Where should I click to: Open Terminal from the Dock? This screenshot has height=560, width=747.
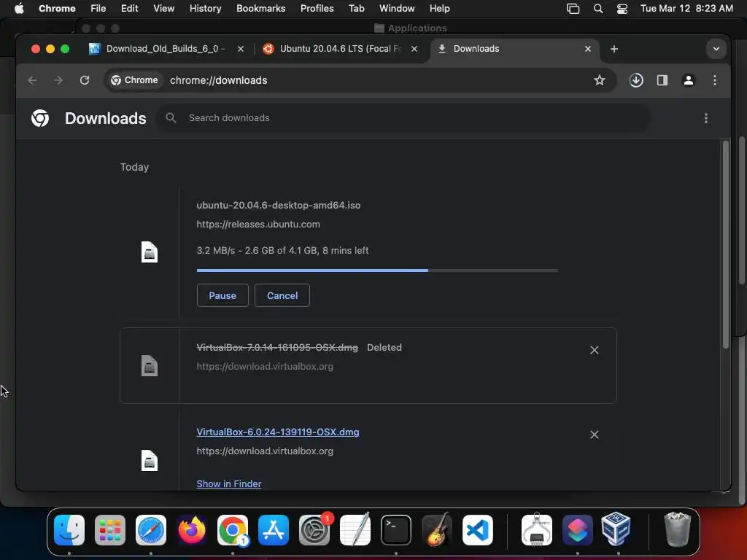pos(396,530)
